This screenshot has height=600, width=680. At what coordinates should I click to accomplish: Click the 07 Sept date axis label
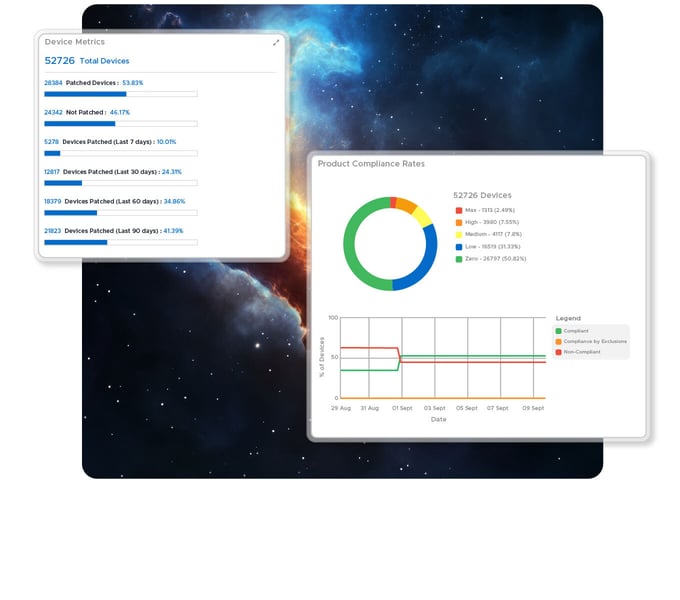[497, 408]
